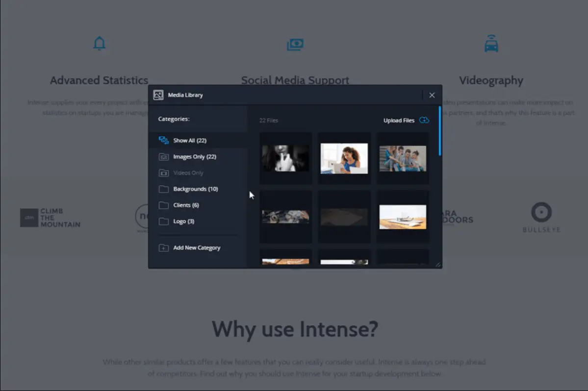Click the Logo folder icon
Screen dimensions: 588x391
(x=163, y=221)
